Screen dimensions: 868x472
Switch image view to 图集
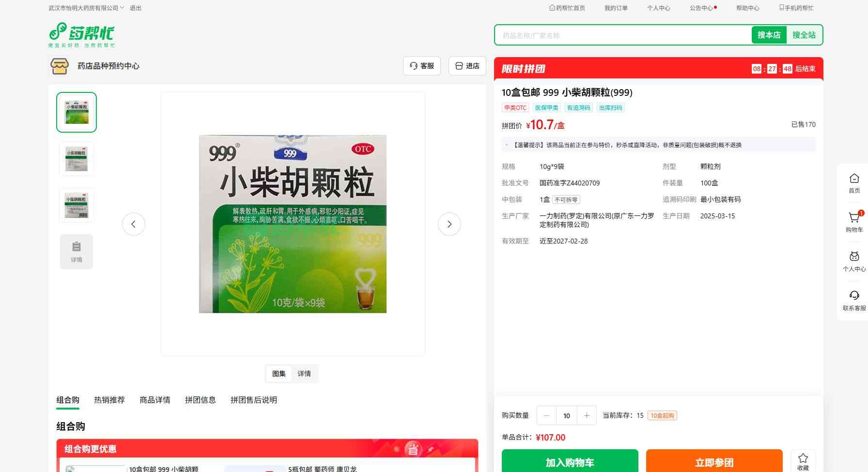279,374
